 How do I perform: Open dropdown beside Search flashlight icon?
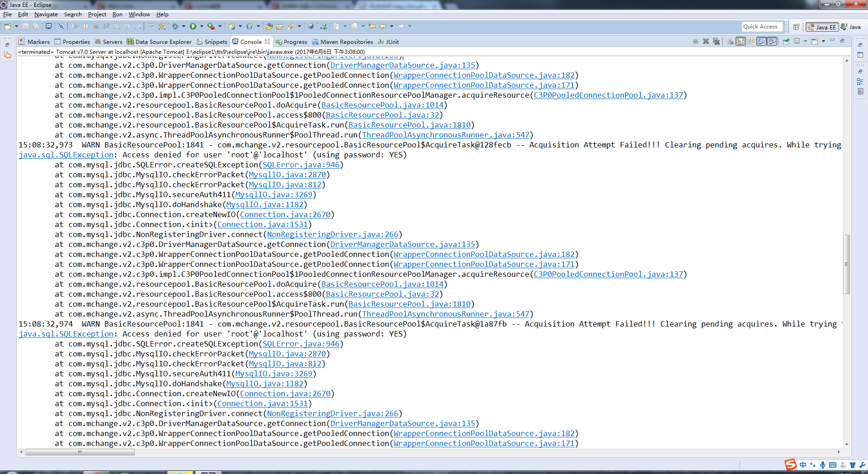pos(299,26)
